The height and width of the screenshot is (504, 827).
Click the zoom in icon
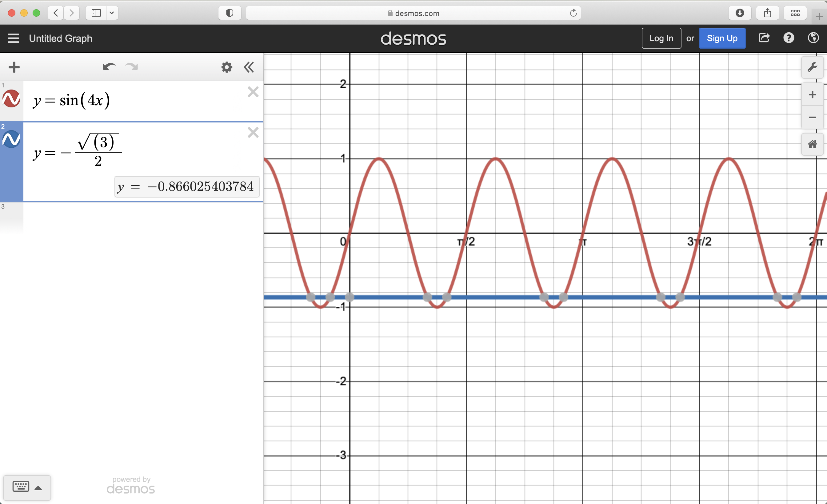812,94
